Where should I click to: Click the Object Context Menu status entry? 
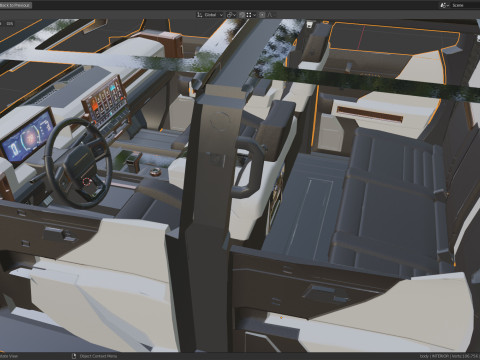(x=98, y=356)
